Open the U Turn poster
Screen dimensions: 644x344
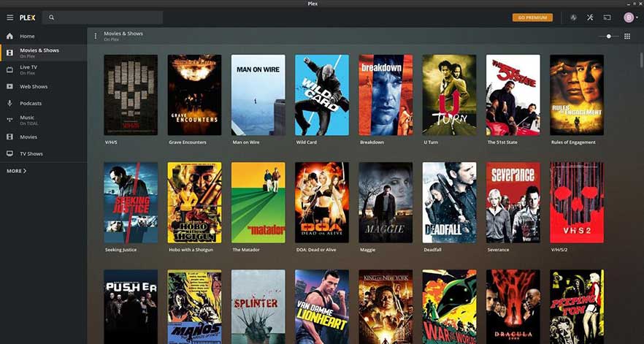449,95
